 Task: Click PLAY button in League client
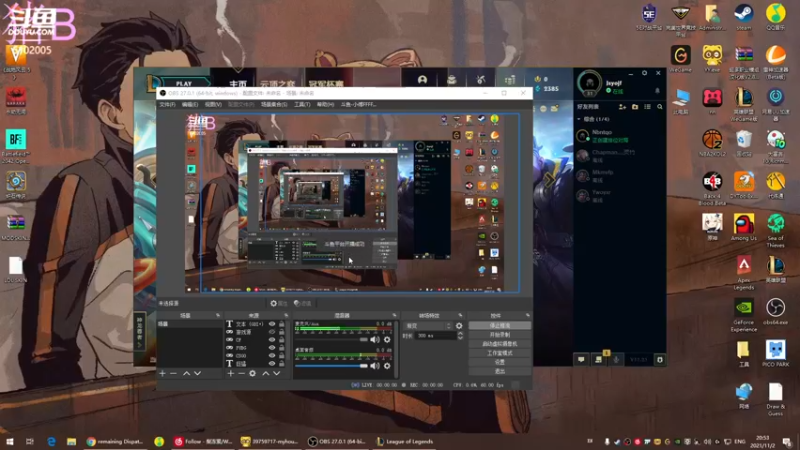184,83
